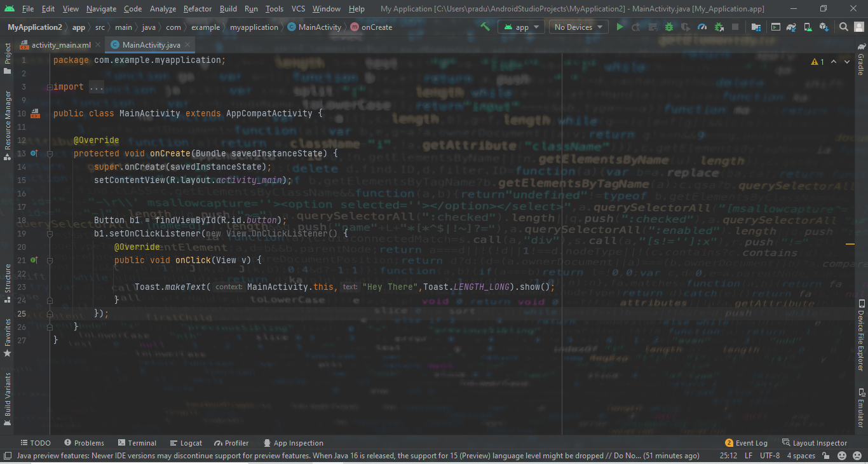Click the warning indicator showing 1 problem
Screen dimensions: 868x464
(x=818, y=62)
